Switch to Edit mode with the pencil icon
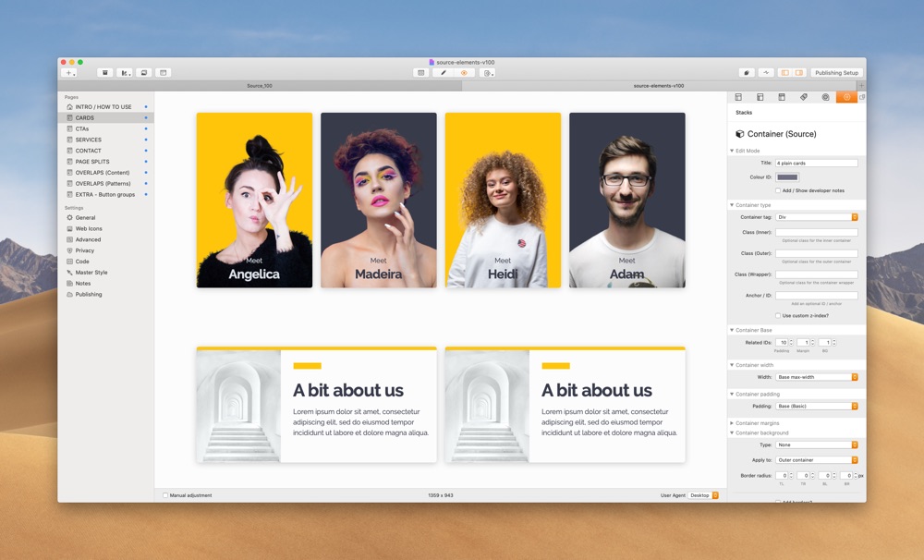924x560 pixels. tap(444, 73)
